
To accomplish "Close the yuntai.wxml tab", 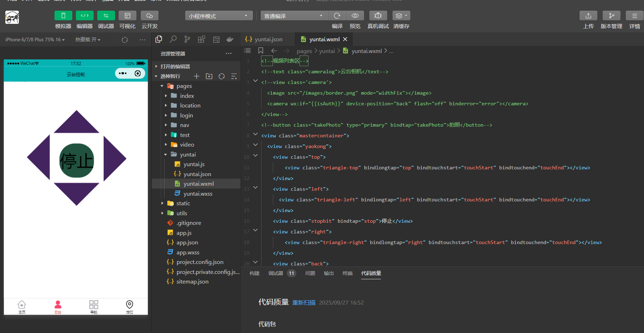I will pyautogui.click(x=345, y=39).
